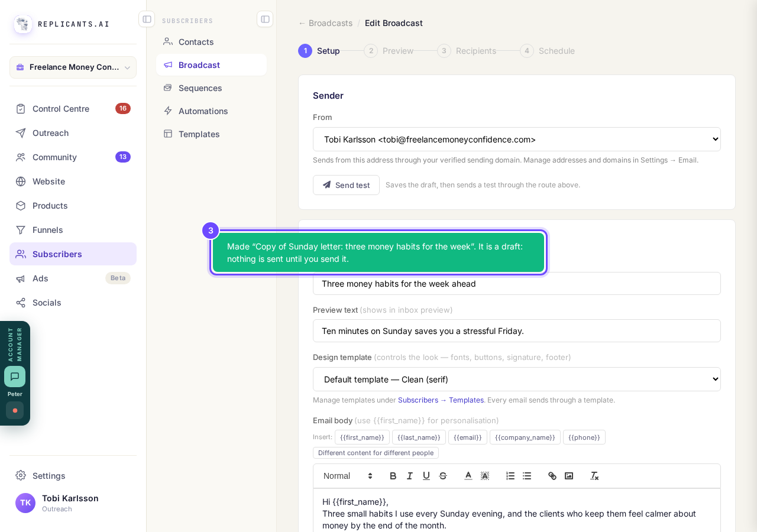The image size is (757, 532).
Task: Toggle bold formatting in editor toolbar
Action: tap(393, 476)
